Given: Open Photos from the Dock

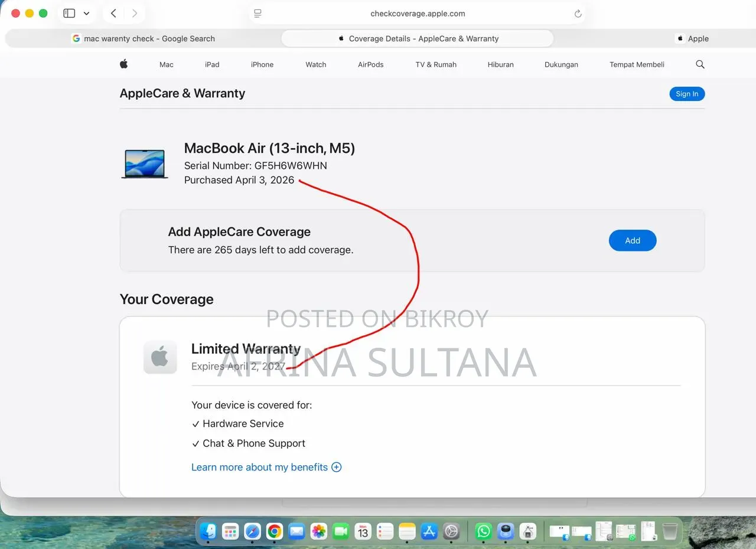Looking at the screenshot, I should pyautogui.click(x=319, y=531).
